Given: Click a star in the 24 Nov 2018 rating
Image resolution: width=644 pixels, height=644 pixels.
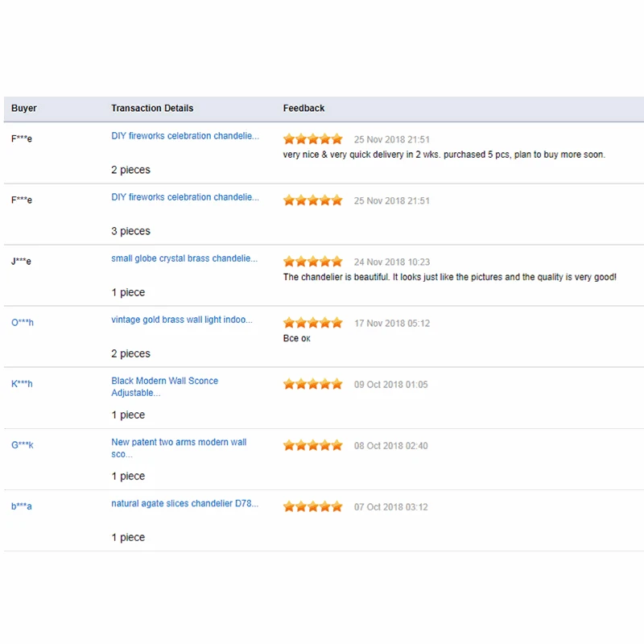Looking at the screenshot, I should coord(312,261).
